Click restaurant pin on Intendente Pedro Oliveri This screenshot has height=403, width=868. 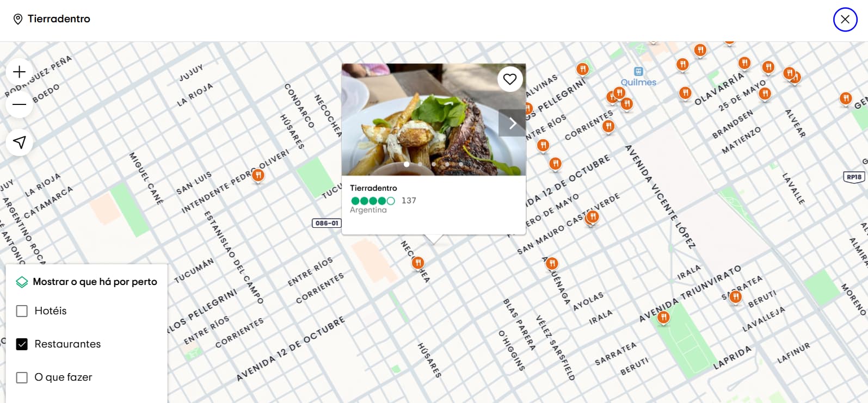[258, 176]
